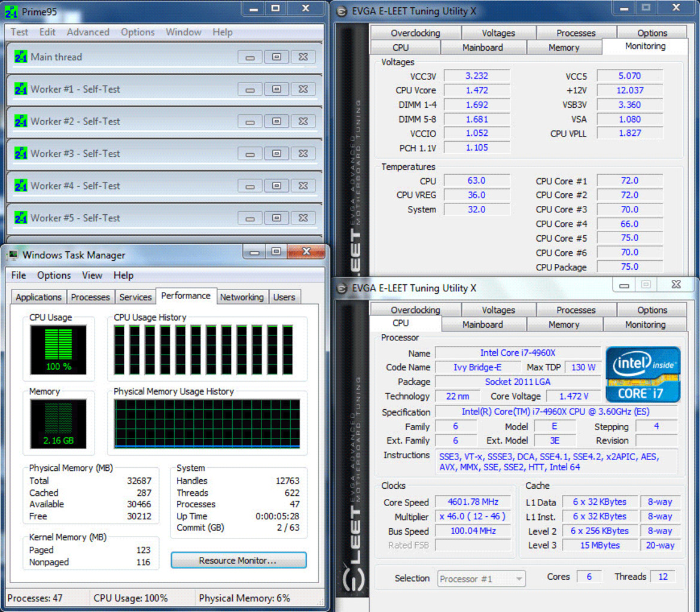Open Task Manager's Options menu
The image size is (700, 612).
[54, 275]
